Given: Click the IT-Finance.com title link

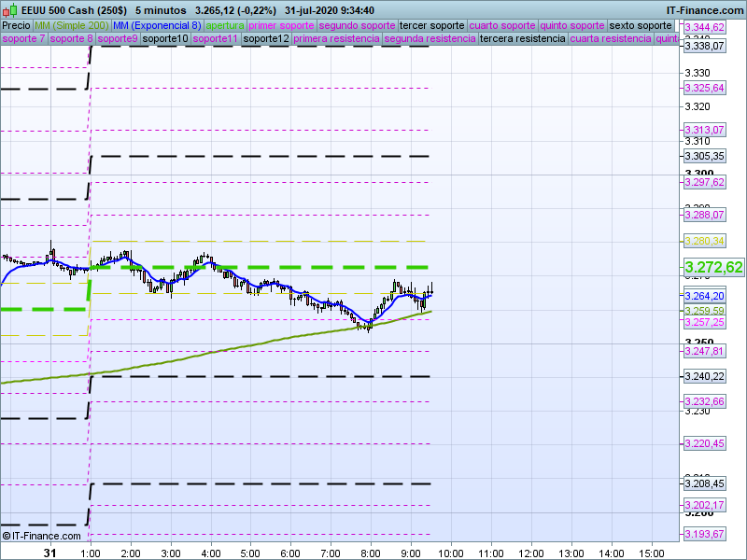Looking at the screenshot, I should click(703, 9).
